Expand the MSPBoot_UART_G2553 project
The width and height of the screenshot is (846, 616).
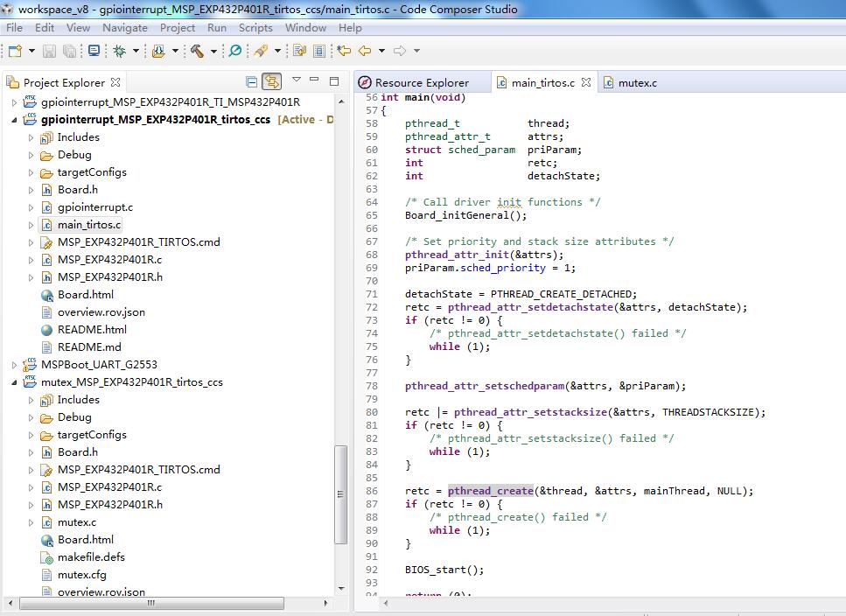14,365
